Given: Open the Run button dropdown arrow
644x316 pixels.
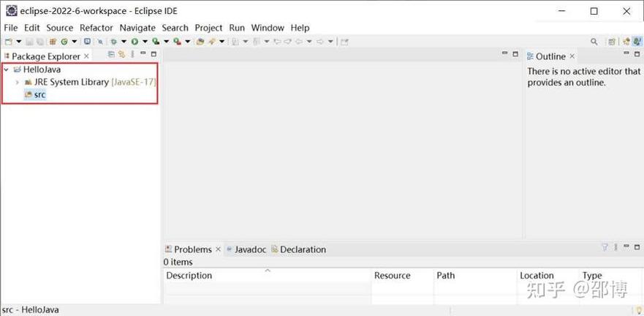Looking at the screenshot, I should [x=145, y=42].
